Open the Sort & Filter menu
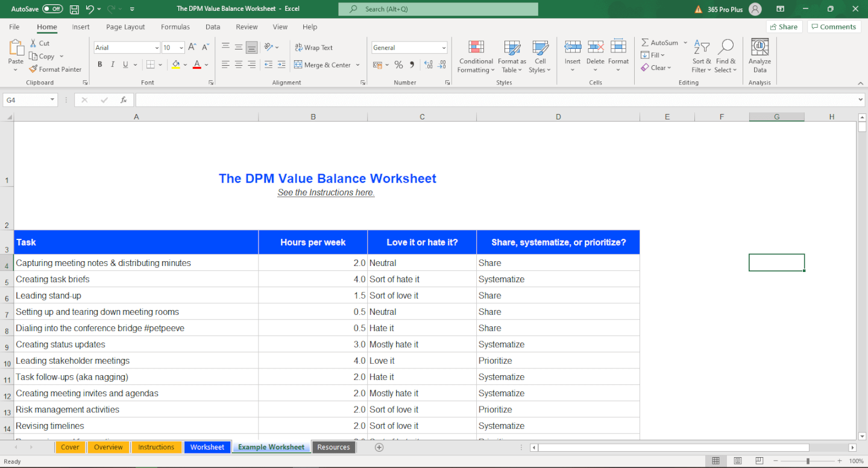The height and width of the screenshot is (468, 868). point(702,57)
